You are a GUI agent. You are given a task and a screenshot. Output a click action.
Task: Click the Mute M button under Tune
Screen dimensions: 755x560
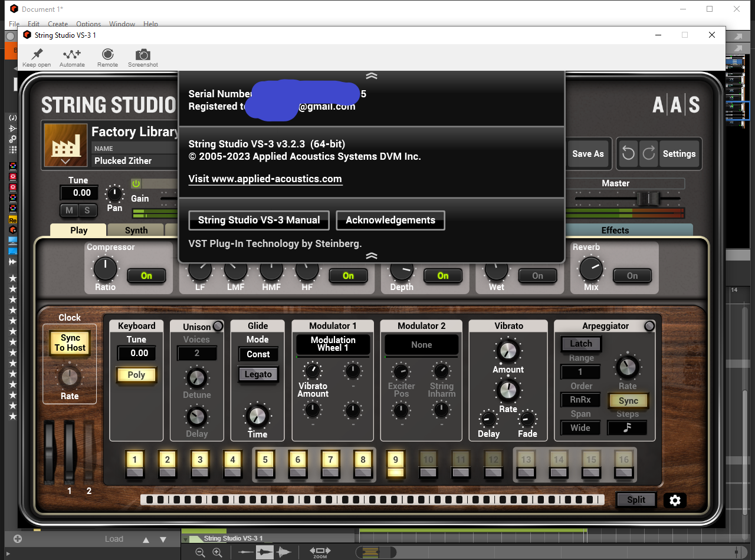point(70,210)
